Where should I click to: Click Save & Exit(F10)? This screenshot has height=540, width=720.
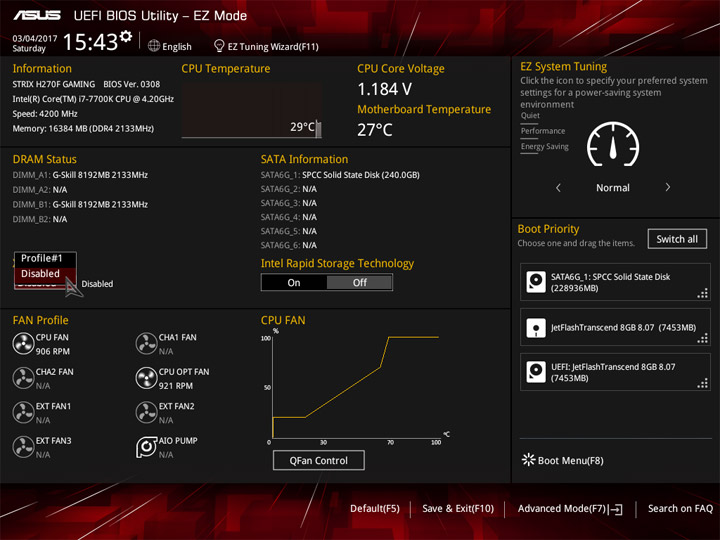point(458,509)
